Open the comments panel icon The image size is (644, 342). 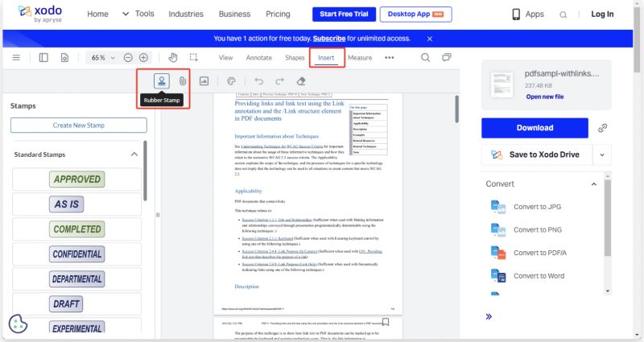tap(447, 58)
